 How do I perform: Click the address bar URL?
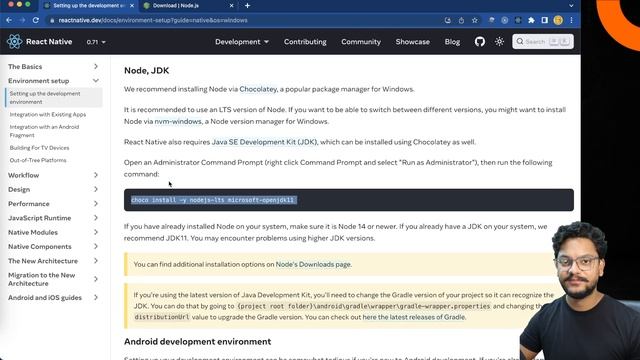153,20
